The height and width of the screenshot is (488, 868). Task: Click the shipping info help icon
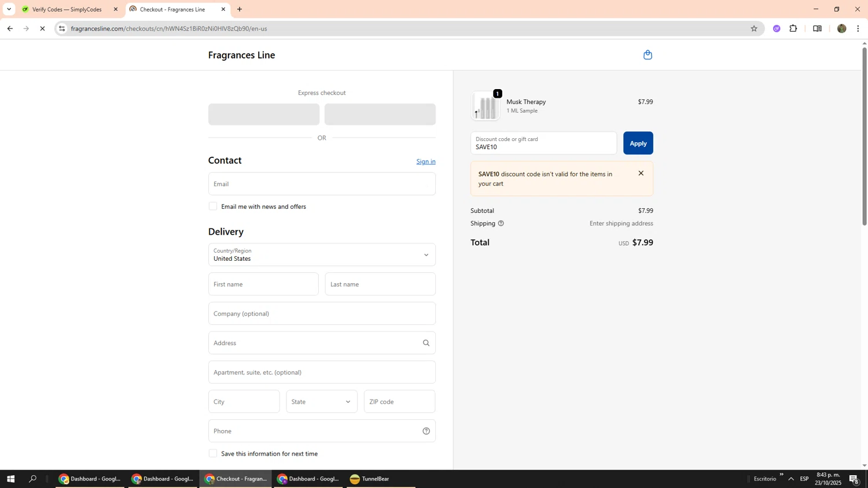(501, 223)
